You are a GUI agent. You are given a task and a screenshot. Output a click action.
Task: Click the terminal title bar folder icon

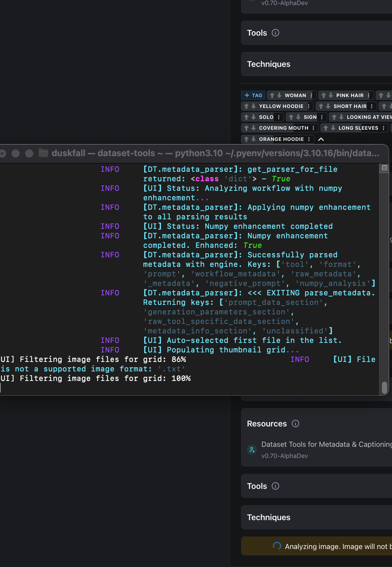pos(43,153)
